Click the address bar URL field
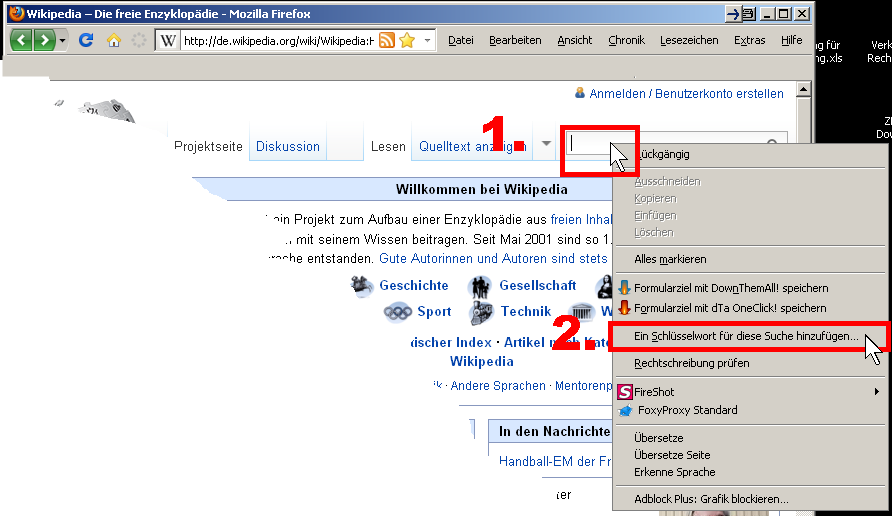The height and width of the screenshot is (516, 892). 279,40
